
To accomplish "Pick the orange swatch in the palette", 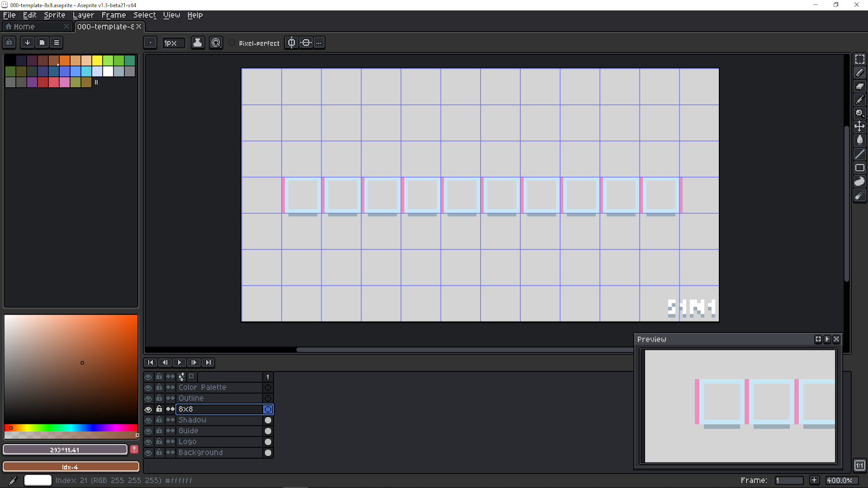I will (65, 61).
